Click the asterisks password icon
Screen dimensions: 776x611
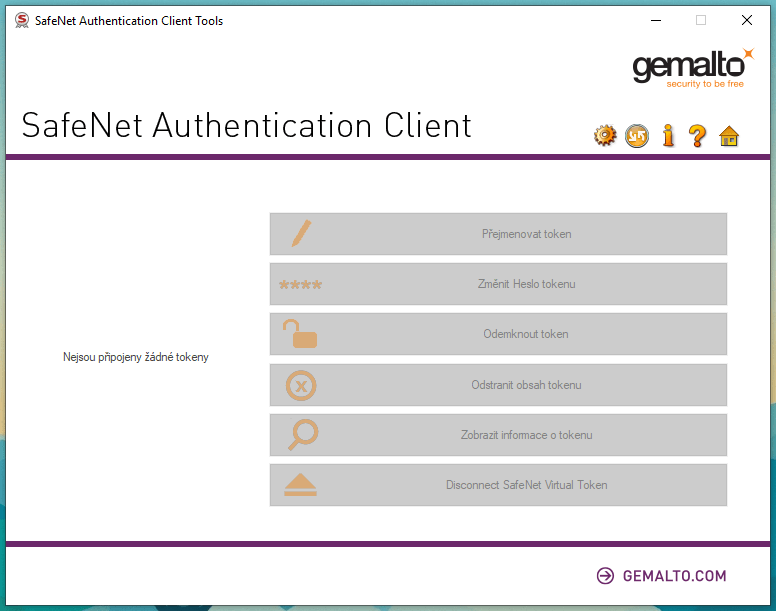point(300,284)
